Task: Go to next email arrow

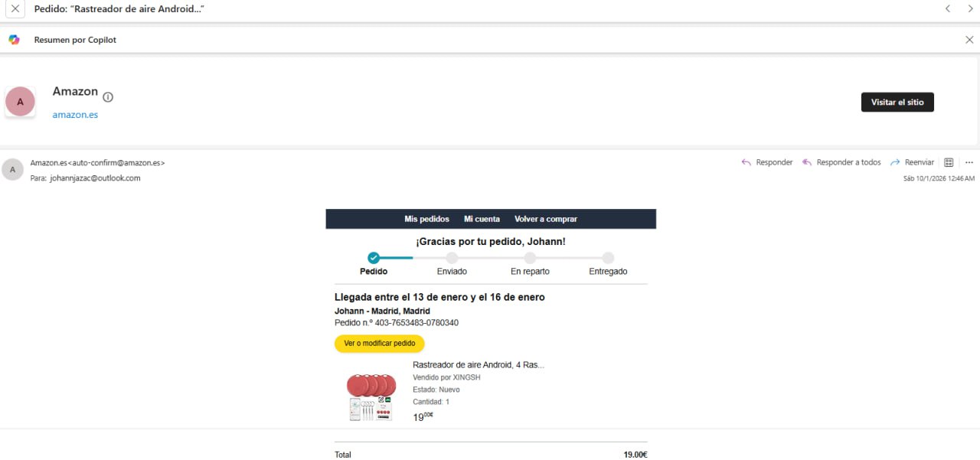Action: 968,9
